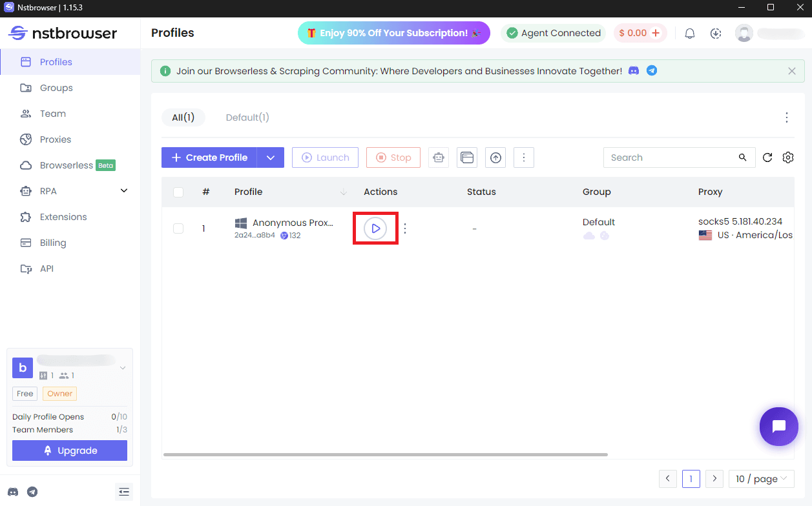Image resolution: width=812 pixels, height=506 pixels.
Task: Select the RPA robot icon in the toolbar
Action: [439, 157]
